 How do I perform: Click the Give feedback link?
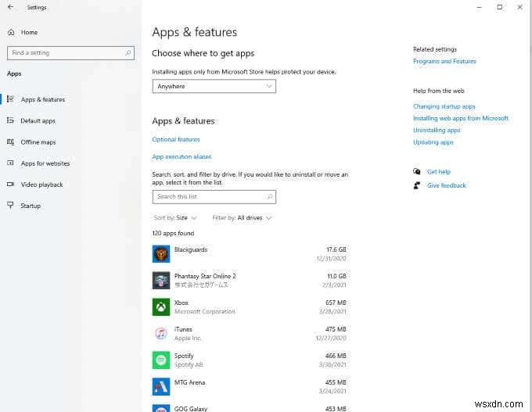(x=447, y=185)
